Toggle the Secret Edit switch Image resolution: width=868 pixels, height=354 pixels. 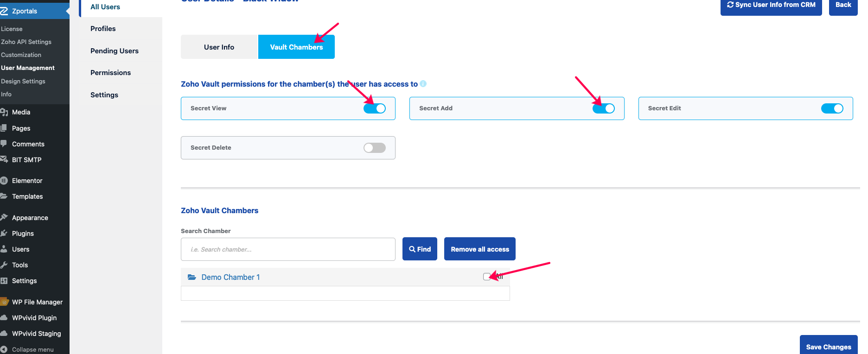click(x=832, y=108)
